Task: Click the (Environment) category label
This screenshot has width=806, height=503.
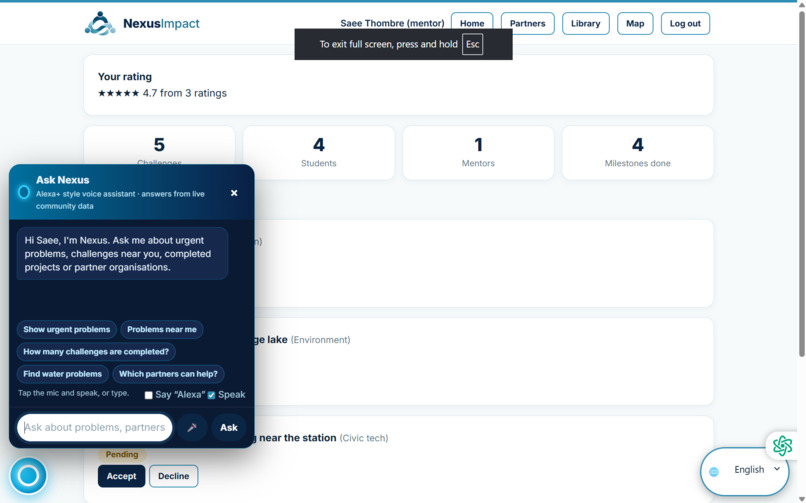Action: click(321, 340)
